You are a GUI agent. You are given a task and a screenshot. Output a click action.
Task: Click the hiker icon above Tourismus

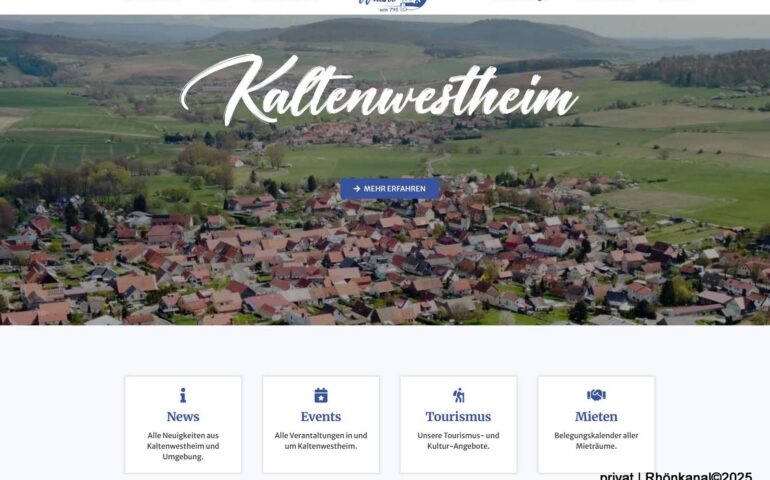point(458,395)
